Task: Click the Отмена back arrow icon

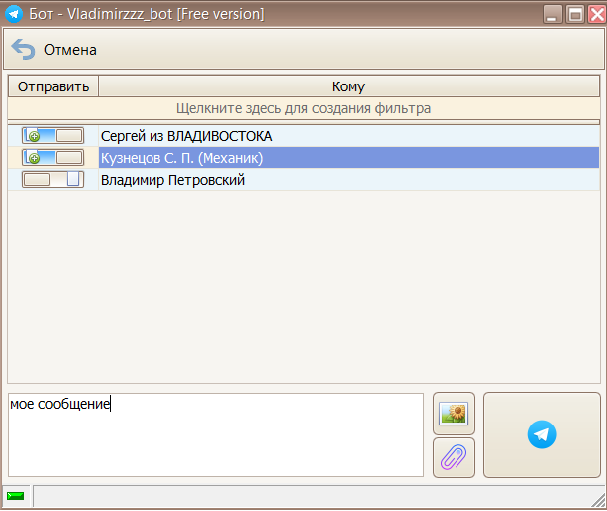Action: coord(23,50)
